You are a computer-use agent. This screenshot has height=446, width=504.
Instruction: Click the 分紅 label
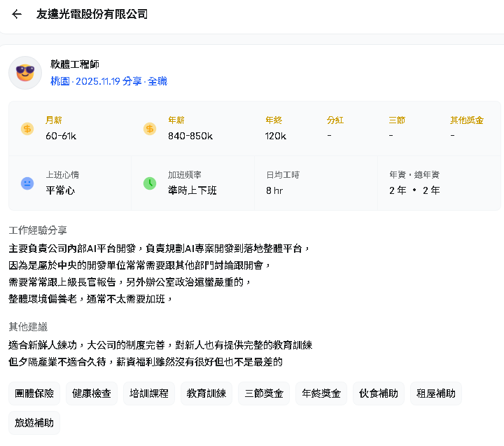tap(335, 120)
